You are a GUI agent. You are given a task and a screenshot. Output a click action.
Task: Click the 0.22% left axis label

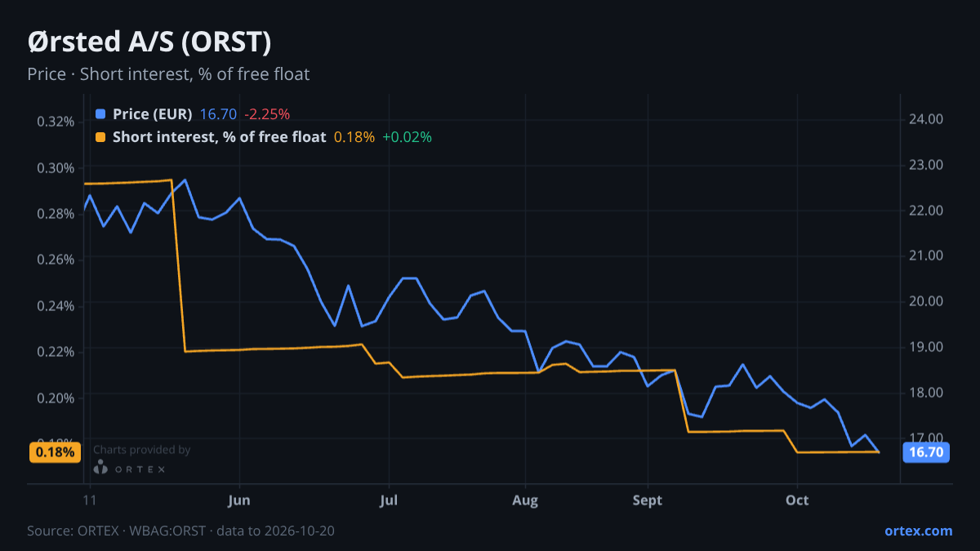56,352
